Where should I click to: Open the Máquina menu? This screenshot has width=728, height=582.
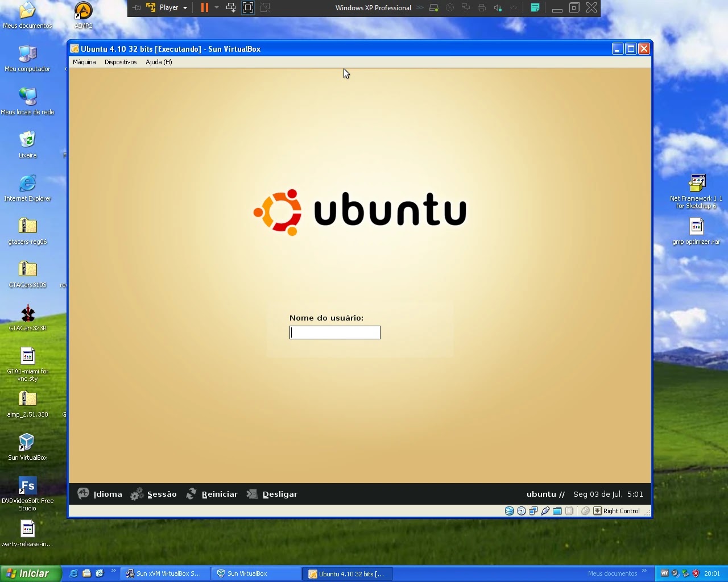click(x=84, y=62)
